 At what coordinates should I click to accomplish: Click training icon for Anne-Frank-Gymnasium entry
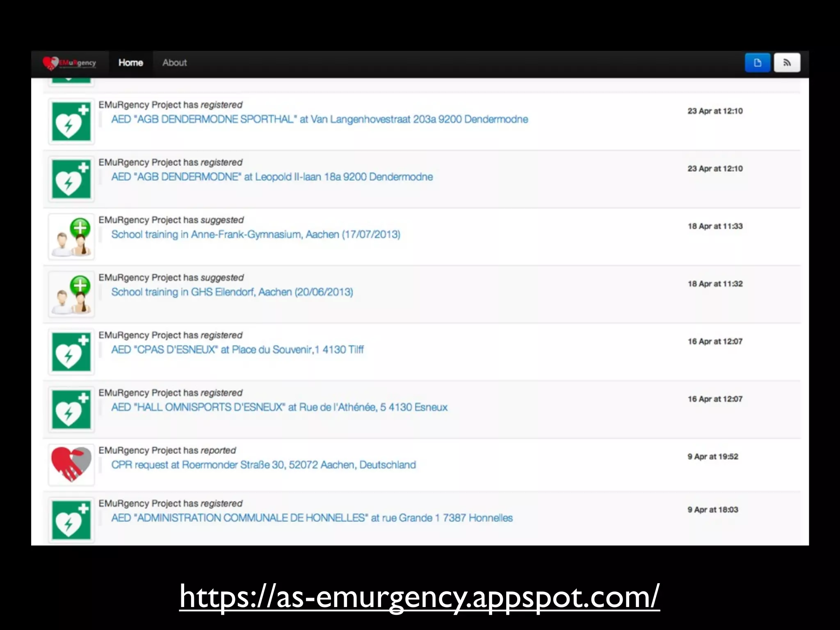click(71, 237)
